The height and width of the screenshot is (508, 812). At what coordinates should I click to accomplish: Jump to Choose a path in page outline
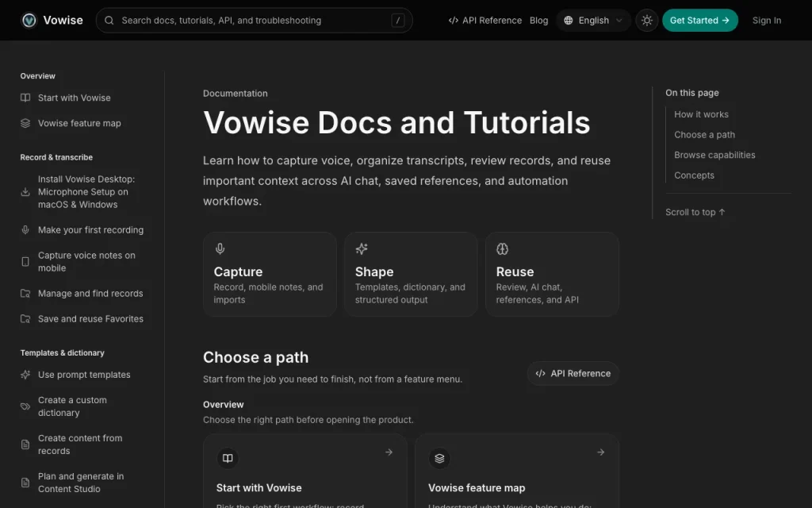point(704,134)
